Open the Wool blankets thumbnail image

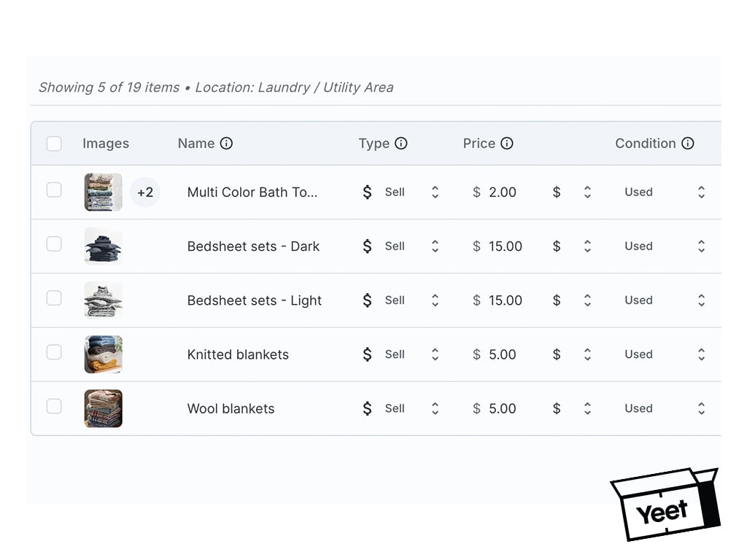(103, 408)
